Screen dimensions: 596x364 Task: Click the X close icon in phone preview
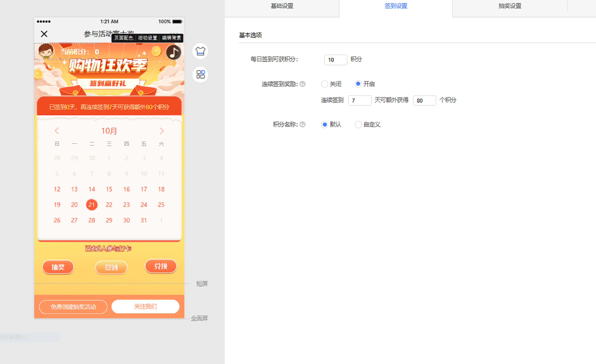44,34
